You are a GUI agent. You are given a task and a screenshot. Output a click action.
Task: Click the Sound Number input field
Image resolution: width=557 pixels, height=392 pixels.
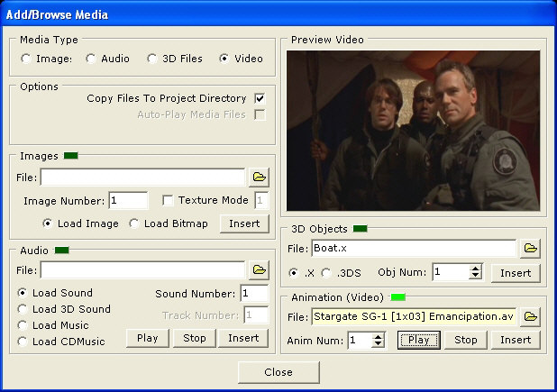(x=254, y=294)
